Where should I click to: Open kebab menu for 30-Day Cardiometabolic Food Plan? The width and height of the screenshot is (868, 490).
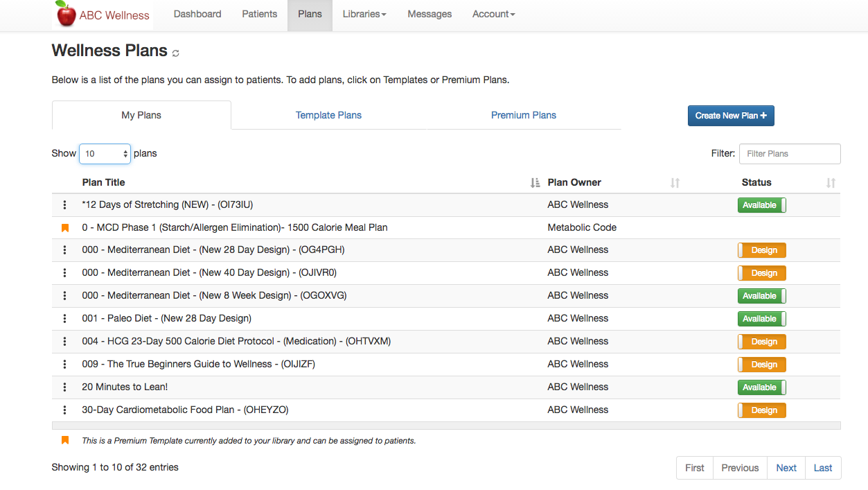coord(65,410)
